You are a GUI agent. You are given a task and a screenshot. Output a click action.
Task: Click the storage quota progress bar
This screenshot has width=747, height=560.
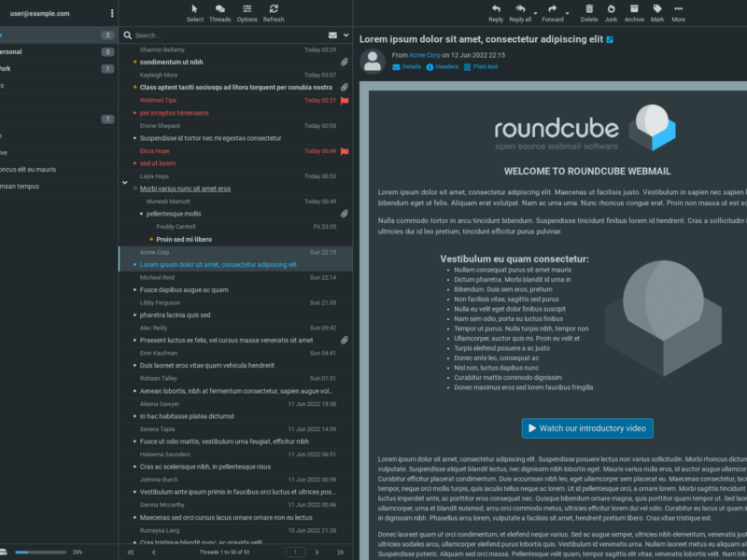(x=40, y=553)
